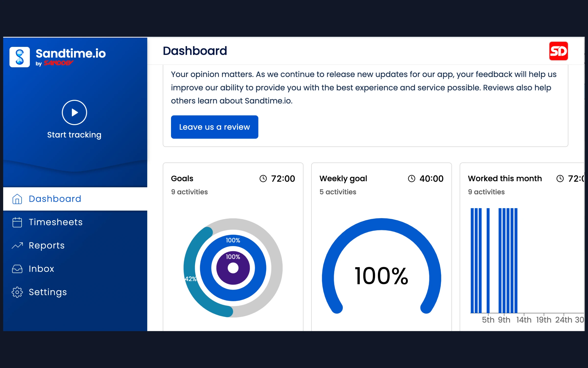Click the 9 activities label under Worked this month
This screenshot has height=368, width=588.
tap(486, 192)
